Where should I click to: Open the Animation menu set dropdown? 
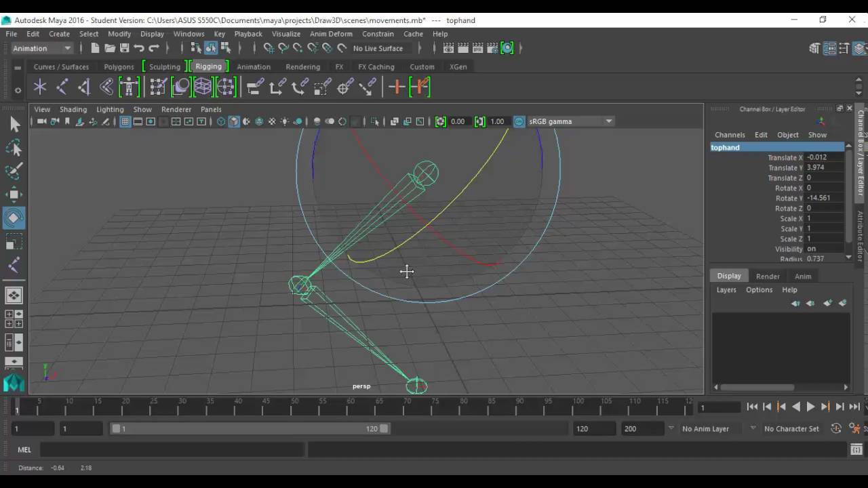(42, 48)
